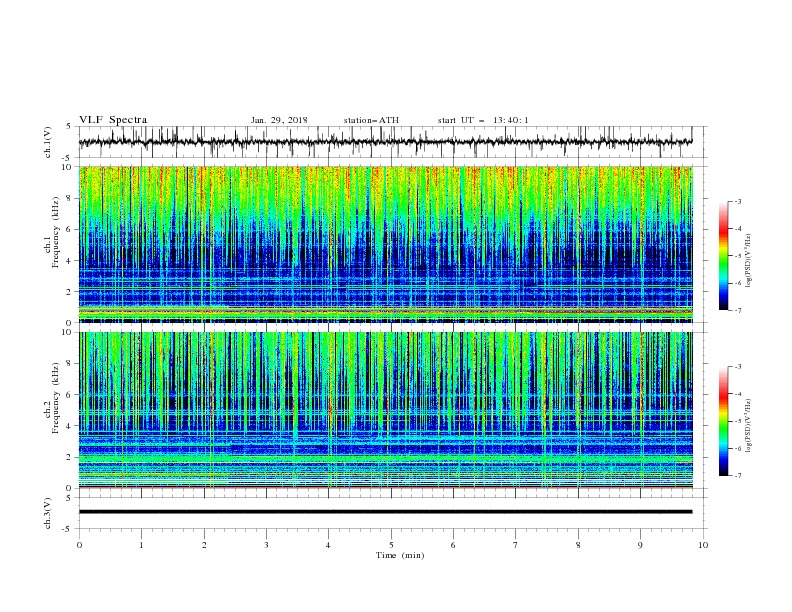The image size is (792, 612).
Task: Click the "ch.2 Frequency (kHz)" axis label
Action: click(x=52, y=398)
